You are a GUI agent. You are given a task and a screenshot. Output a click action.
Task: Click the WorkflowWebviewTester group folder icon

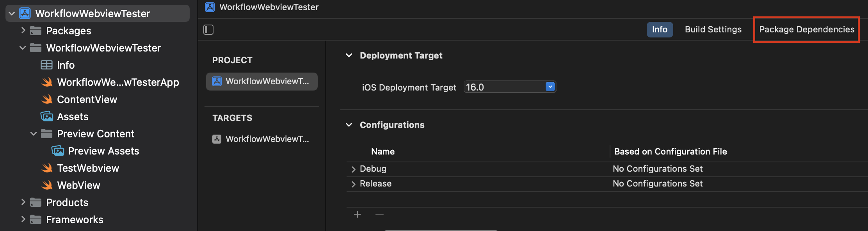coord(36,48)
